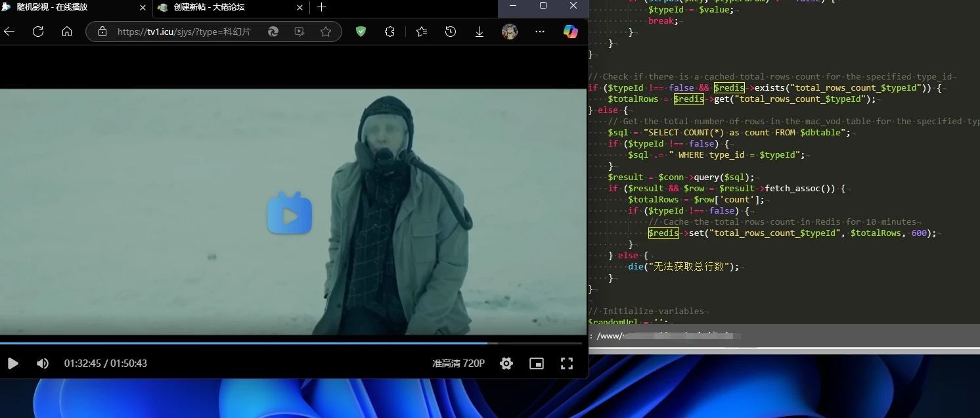Click the Edge icon in the address bar
Image resolution: width=980 pixels, height=418 pixels.
pos(273,32)
